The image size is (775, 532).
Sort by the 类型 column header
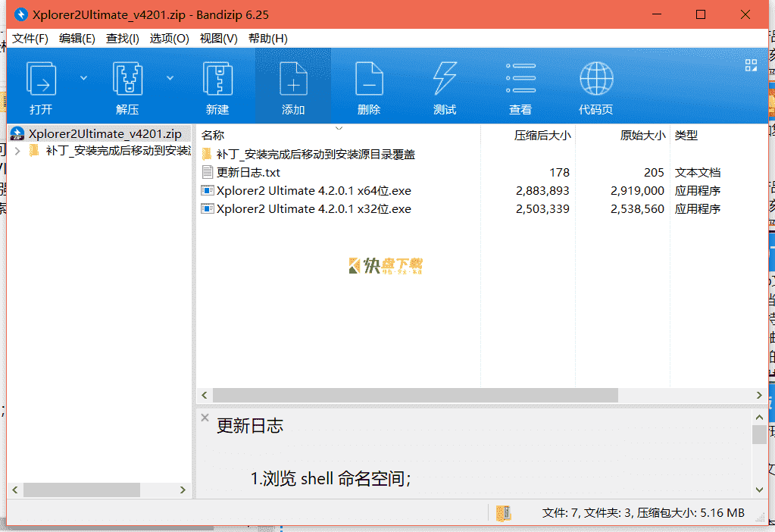coord(686,135)
